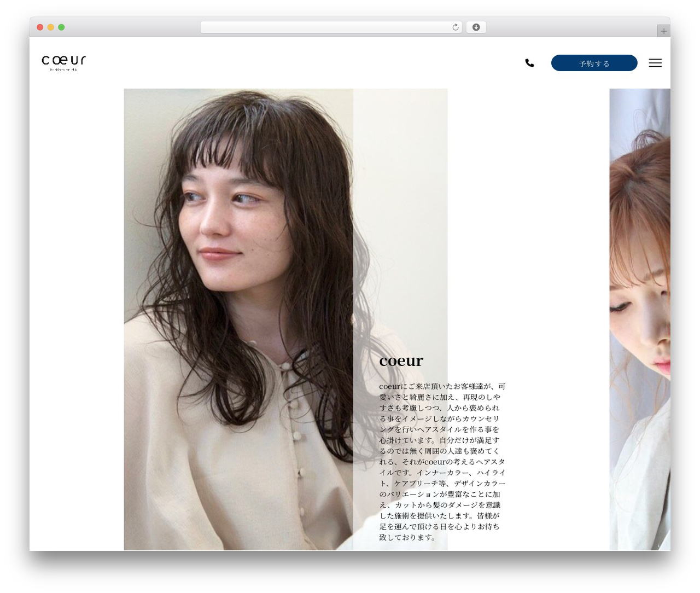The height and width of the screenshot is (593, 700).
Task: Click the coeur logo in the header
Action: click(64, 62)
